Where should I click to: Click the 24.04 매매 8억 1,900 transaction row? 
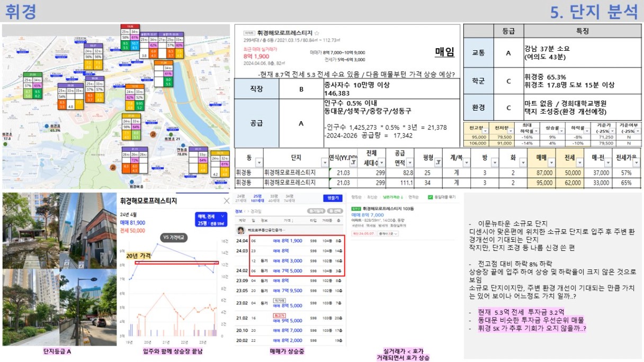click(290, 241)
